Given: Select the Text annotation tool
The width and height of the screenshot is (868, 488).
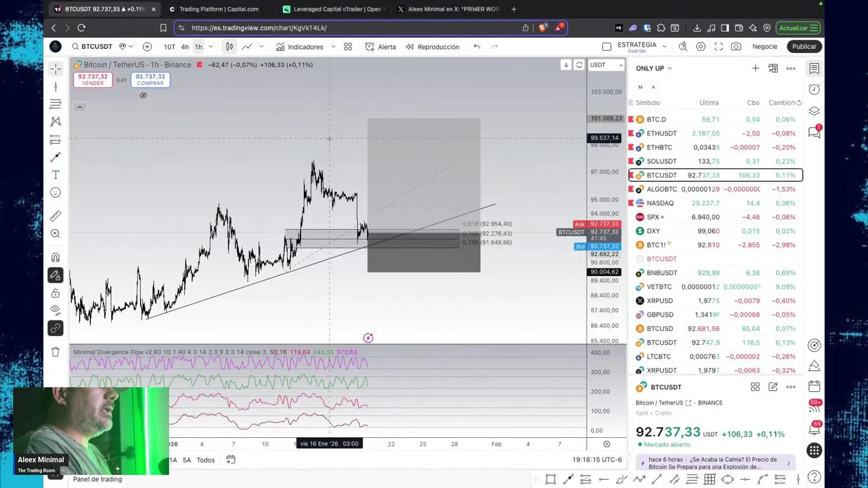Looking at the screenshot, I should (56, 175).
